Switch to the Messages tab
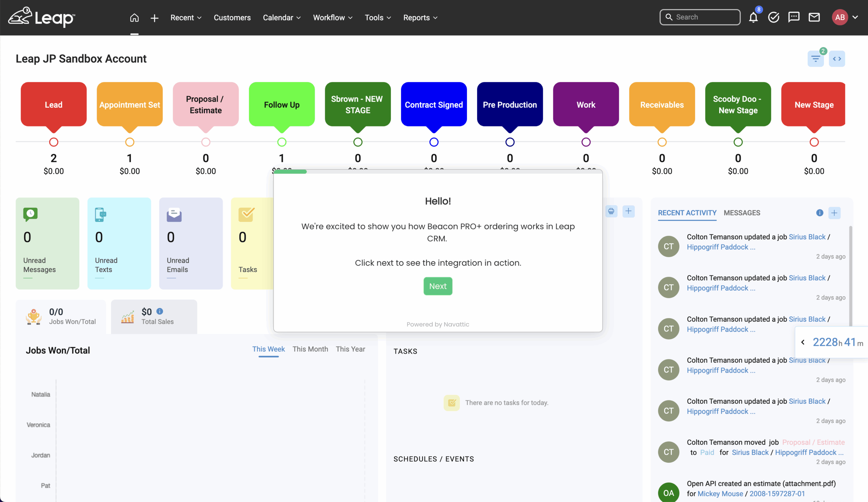The width and height of the screenshot is (868, 502). (x=742, y=213)
